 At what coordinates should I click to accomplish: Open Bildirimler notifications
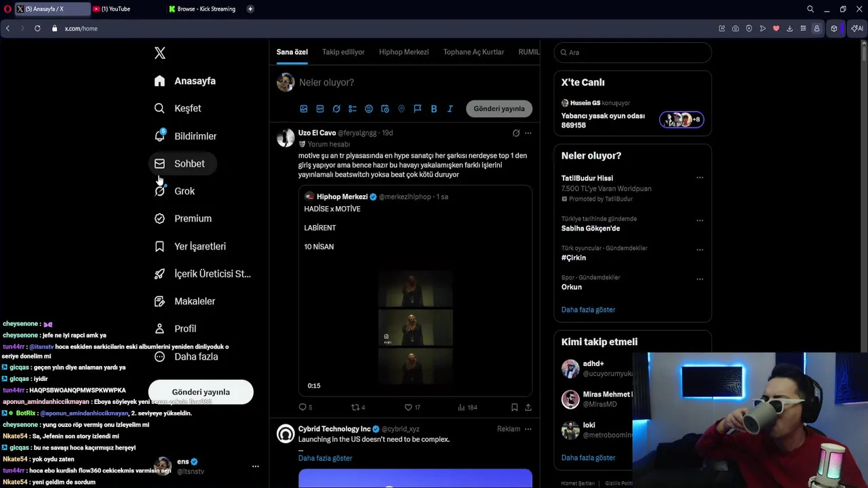pyautogui.click(x=185, y=136)
